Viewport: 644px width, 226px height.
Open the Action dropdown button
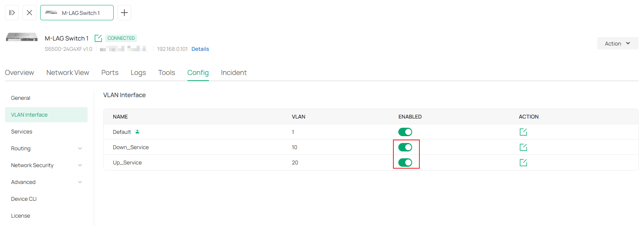(617, 43)
